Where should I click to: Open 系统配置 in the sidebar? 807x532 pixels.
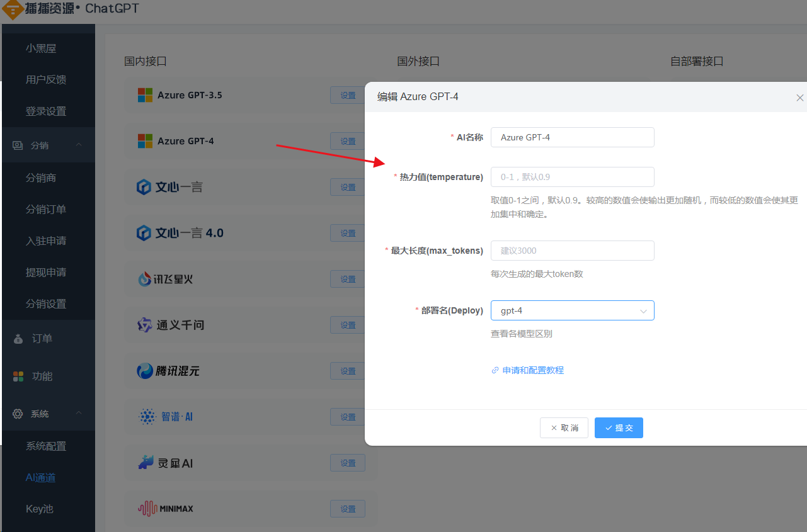pyautogui.click(x=46, y=446)
